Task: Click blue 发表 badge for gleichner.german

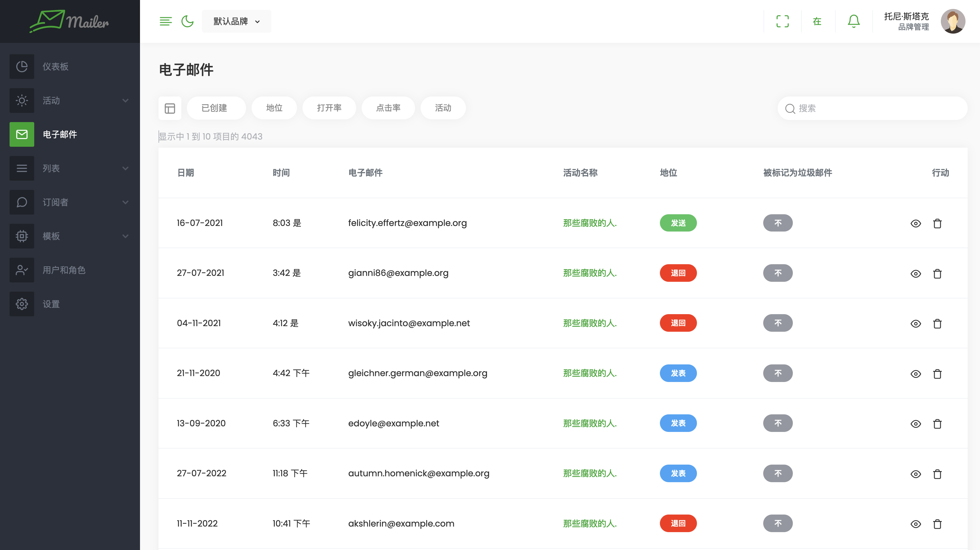Action: click(x=678, y=373)
